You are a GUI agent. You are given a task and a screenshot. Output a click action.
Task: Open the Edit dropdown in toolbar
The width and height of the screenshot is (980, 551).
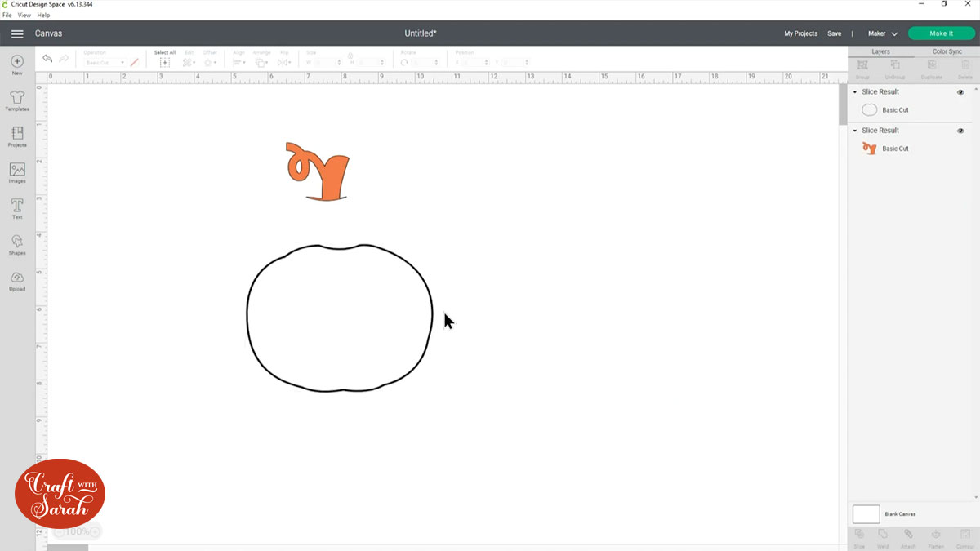pos(189,63)
